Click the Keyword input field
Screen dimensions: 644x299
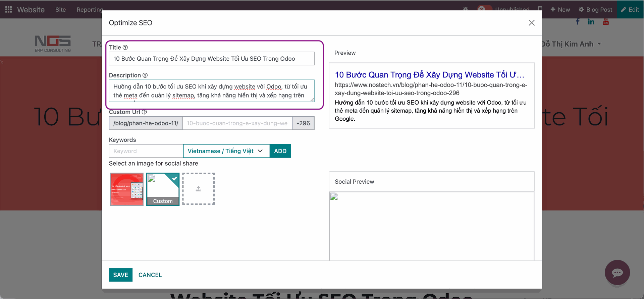[x=146, y=151]
